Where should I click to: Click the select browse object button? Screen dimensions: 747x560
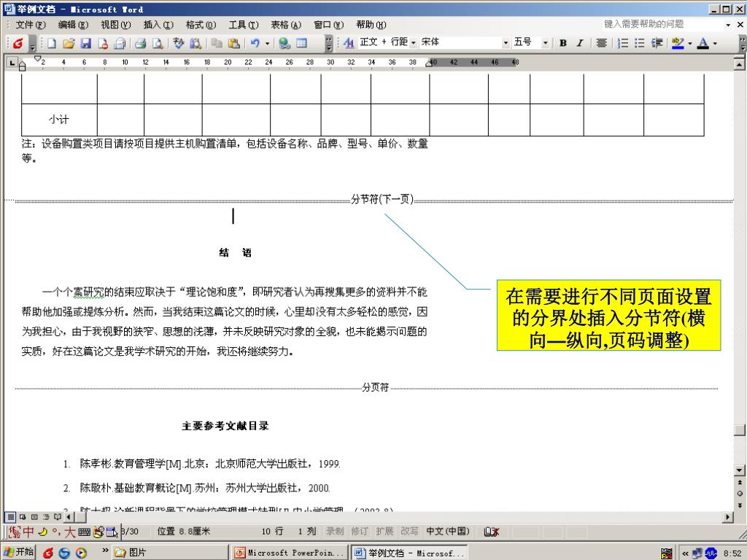click(740, 494)
